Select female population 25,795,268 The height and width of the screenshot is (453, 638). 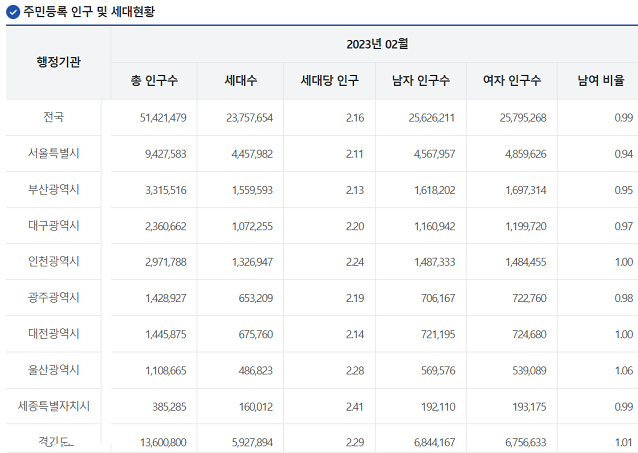[x=523, y=118]
